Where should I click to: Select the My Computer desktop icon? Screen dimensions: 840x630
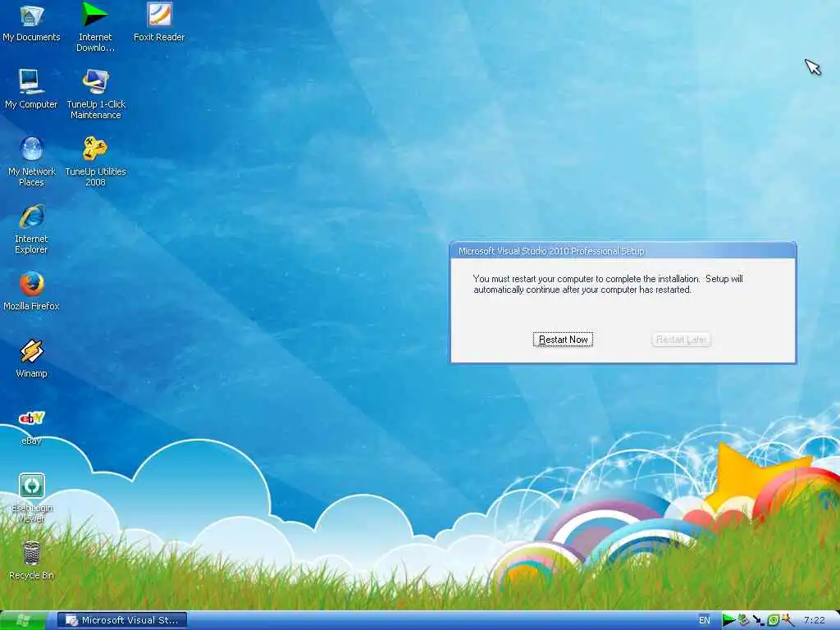click(x=31, y=89)
